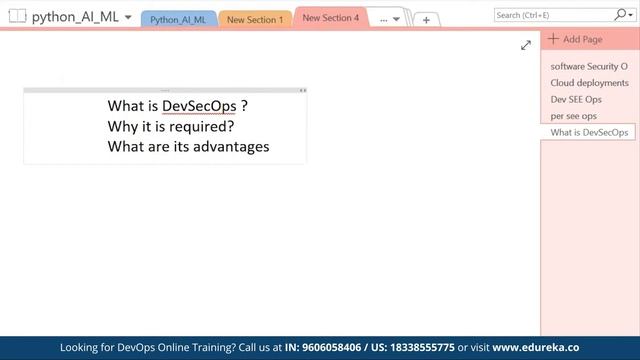Click the notebook icon beside python_AI_ML
640x360 pixels.
[17, 16]
